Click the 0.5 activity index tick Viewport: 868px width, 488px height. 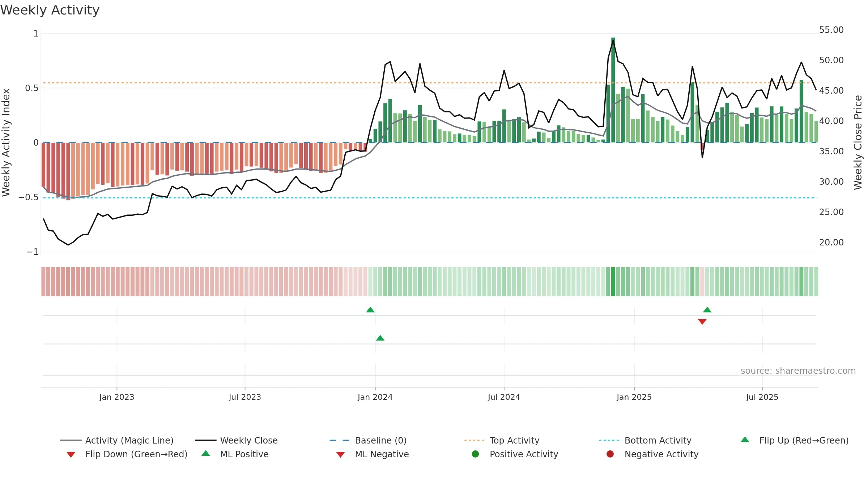click(x=31, y=88)
